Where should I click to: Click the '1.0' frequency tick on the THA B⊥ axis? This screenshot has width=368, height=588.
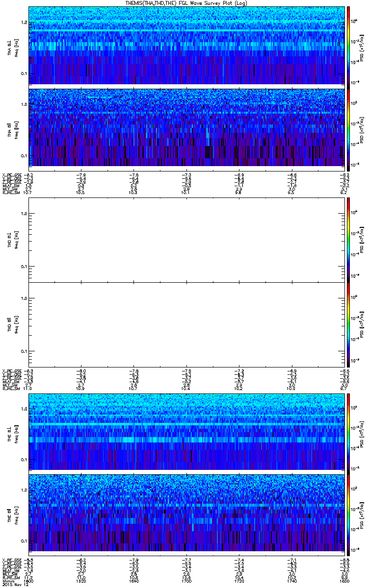coord(24,23)
